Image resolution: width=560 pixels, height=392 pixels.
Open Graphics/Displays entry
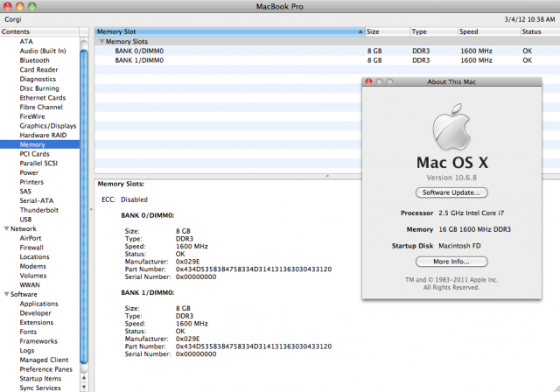48,126
